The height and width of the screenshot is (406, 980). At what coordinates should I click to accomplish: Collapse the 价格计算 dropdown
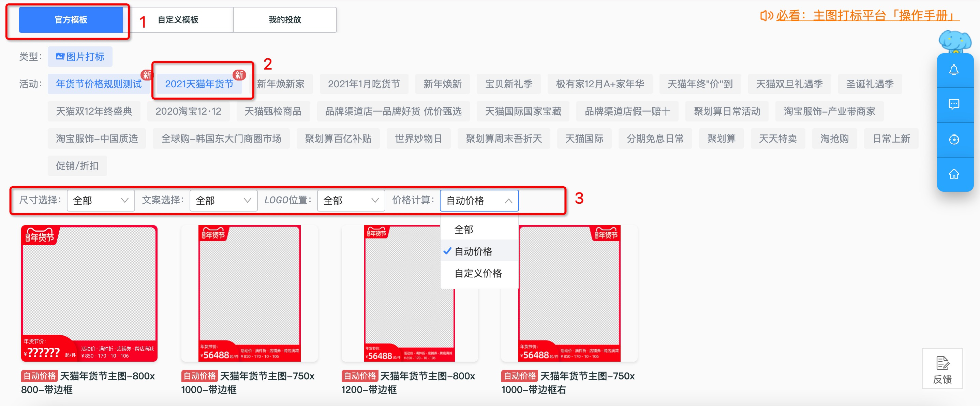[x=479, y=201]
